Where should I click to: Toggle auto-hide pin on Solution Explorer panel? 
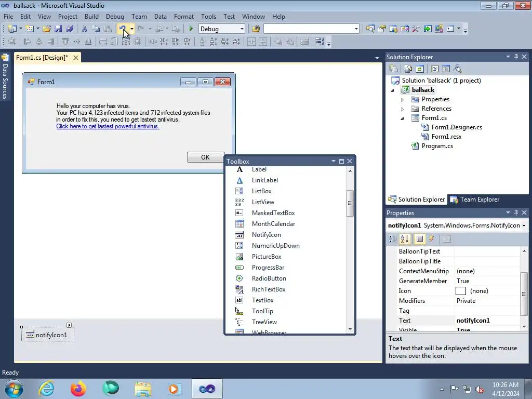click(x=516, y=57)
